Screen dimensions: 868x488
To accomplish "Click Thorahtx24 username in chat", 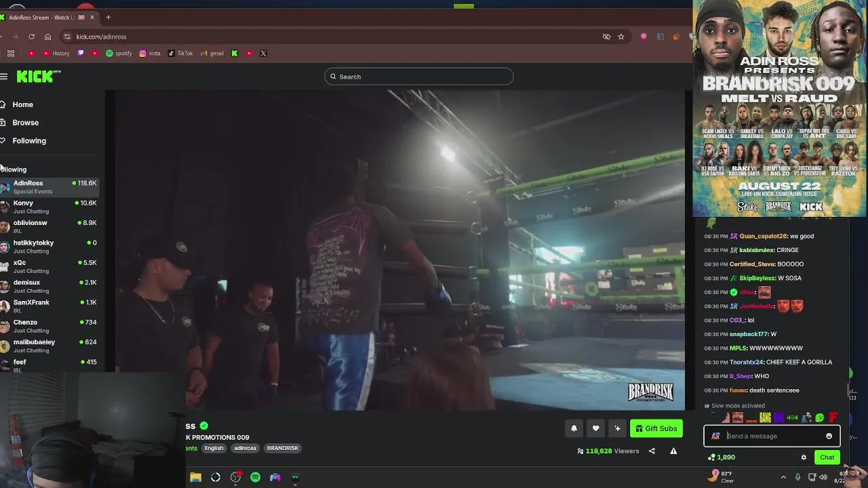I will (746, 362).
